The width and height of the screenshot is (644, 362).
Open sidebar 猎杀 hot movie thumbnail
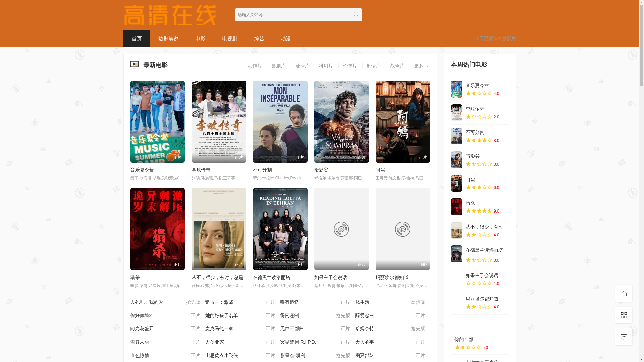[457, 207]
